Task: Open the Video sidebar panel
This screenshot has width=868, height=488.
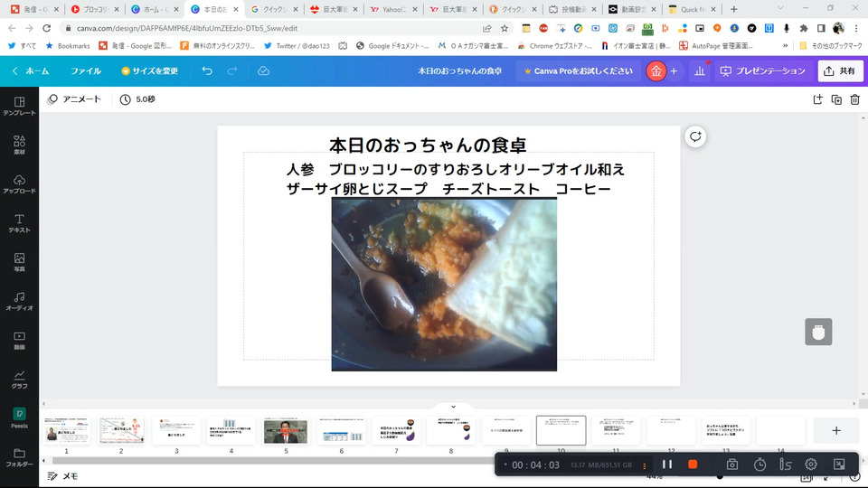Action: coord(19,340)
